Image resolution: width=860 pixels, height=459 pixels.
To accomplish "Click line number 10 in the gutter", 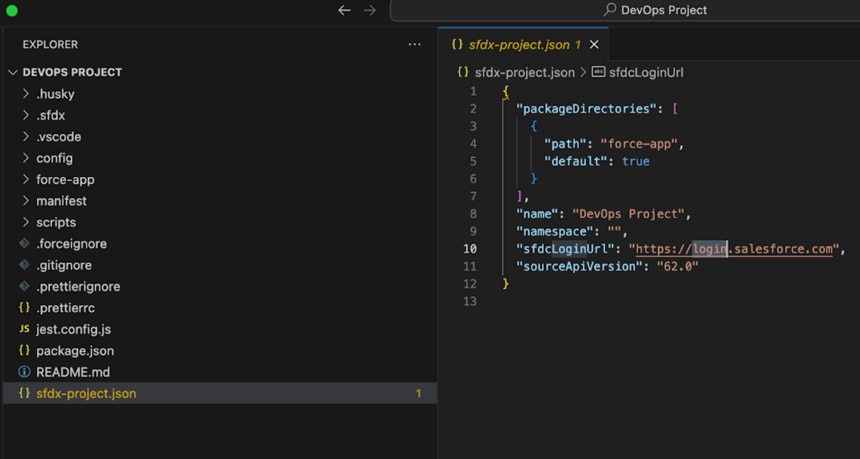I will pyautogui.click(x=470, y=249).
